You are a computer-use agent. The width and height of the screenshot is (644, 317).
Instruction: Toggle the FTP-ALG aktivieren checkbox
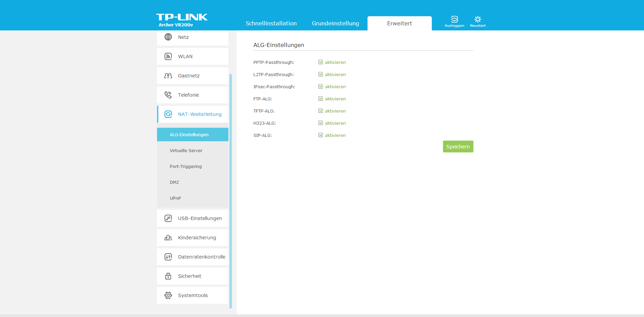pos(320,99)
